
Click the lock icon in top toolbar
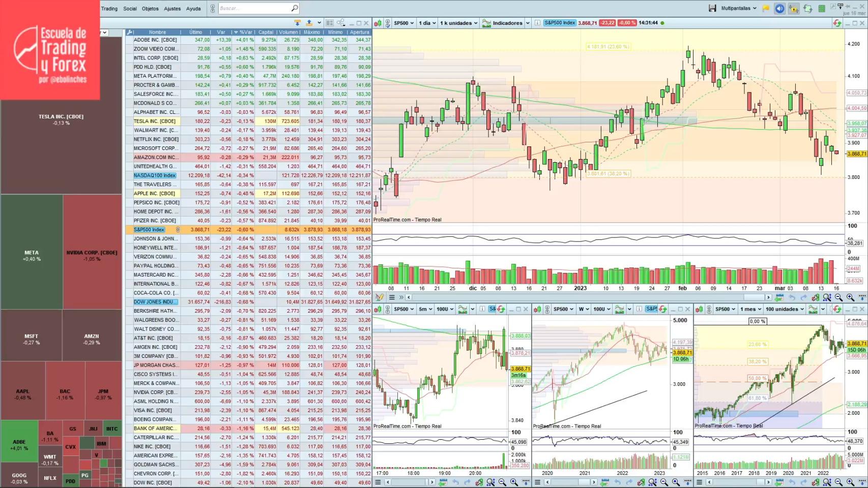point(793,9)
